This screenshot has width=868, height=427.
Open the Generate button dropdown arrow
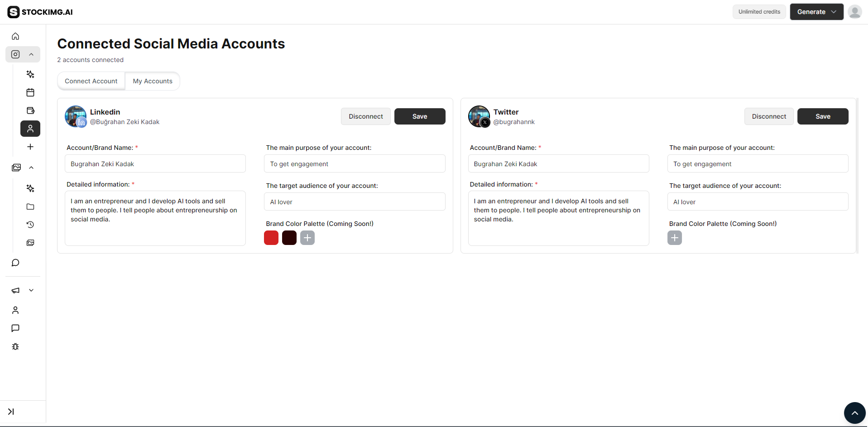(x=834, y=12)
